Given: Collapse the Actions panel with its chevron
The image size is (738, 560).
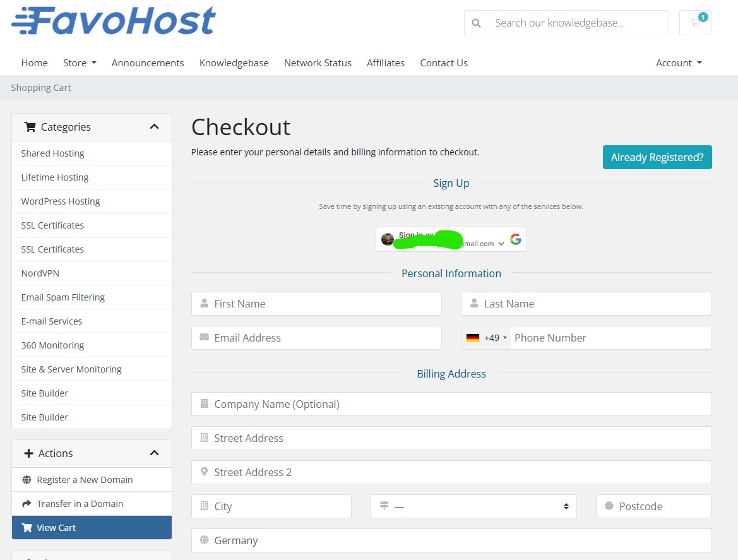Looking at the screenshot, I should click(x=155, y=453).
